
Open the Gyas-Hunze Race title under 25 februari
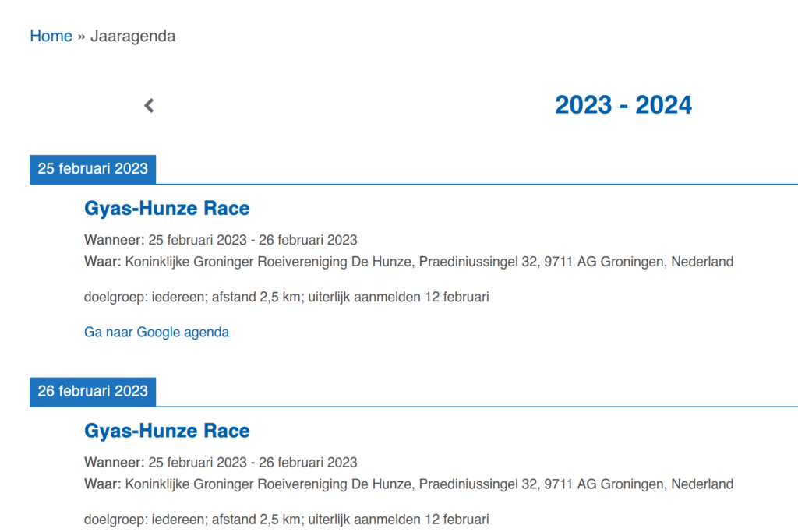click(167, 209)
